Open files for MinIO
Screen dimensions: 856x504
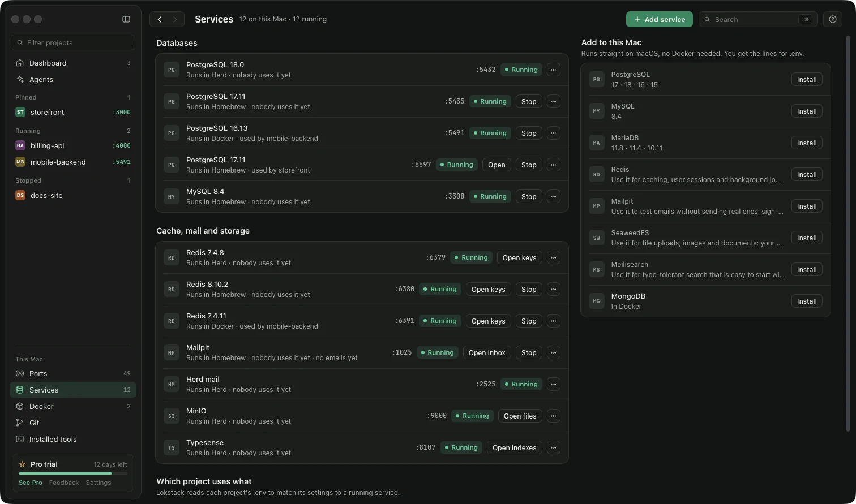coord(520,416)
